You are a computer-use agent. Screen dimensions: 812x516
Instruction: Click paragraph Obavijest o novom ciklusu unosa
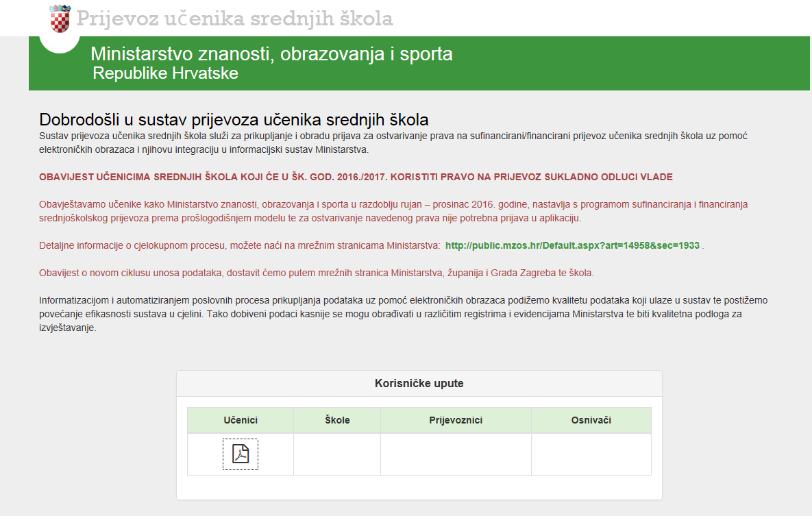click(x=317, y=273)
